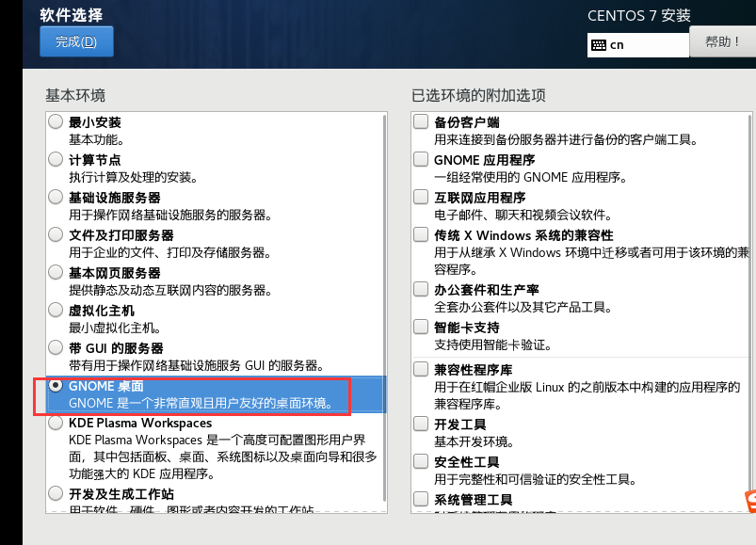Click the 软件选择 page title

coord(72,15)
